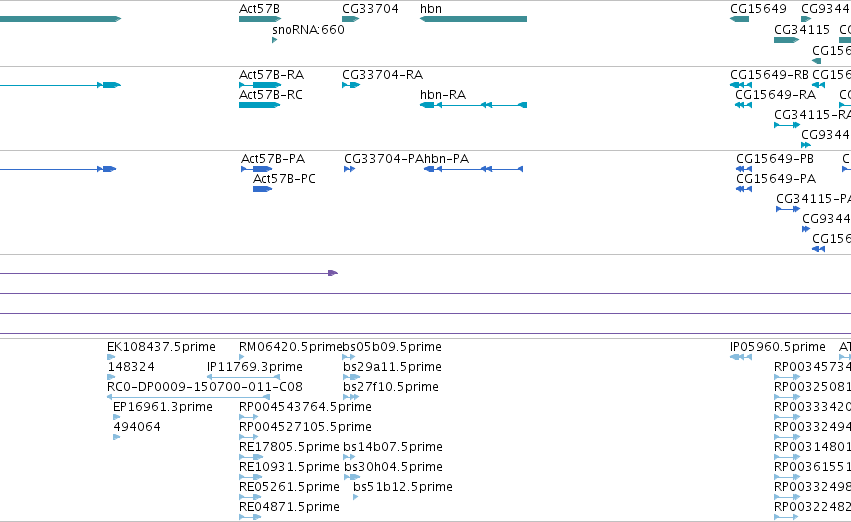Click the hbn gene feature bar
Screen dimensions: 851x522
[x=473, y=19]
